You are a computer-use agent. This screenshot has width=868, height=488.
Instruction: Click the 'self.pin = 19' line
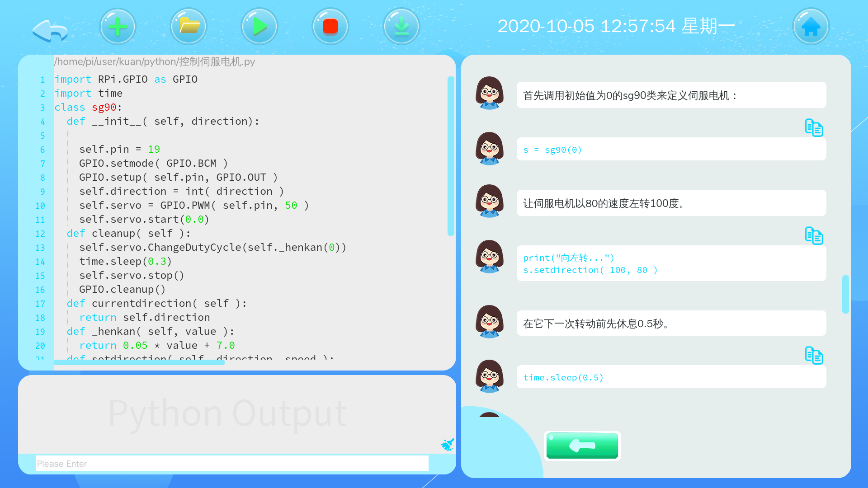click(120, 150)
